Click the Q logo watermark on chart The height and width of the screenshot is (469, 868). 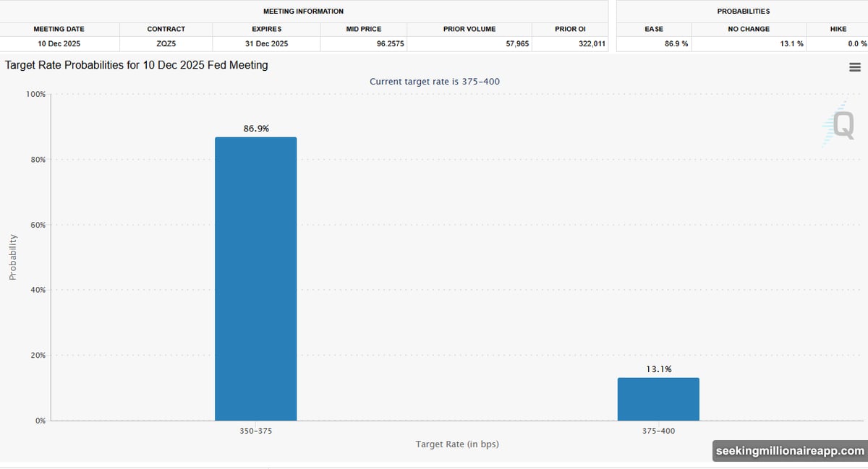[839, 124]
